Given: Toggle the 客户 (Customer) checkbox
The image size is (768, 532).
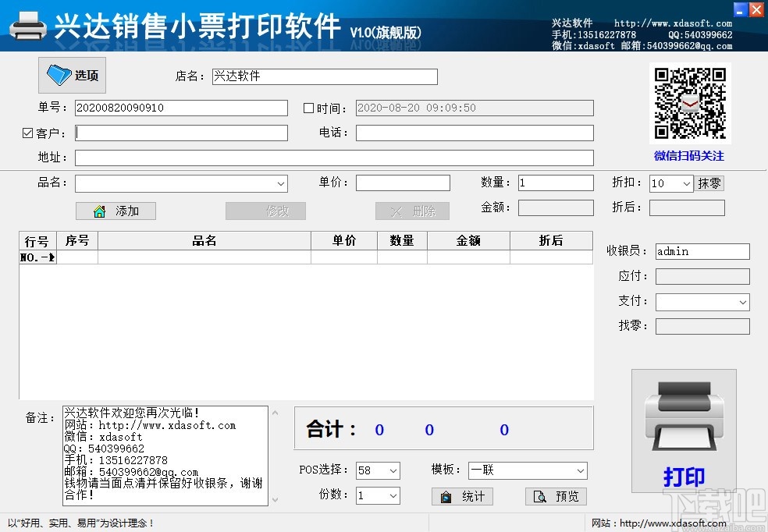Looking at the screenshot, I should [28, 133].
